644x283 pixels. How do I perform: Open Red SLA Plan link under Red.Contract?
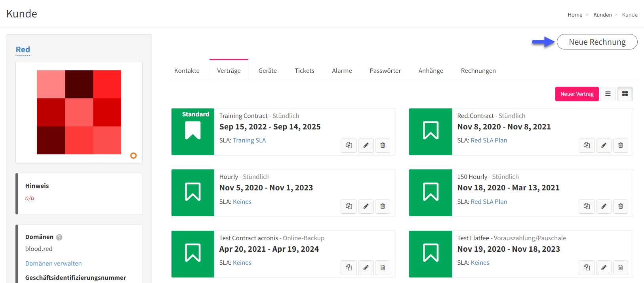point(489,141)
